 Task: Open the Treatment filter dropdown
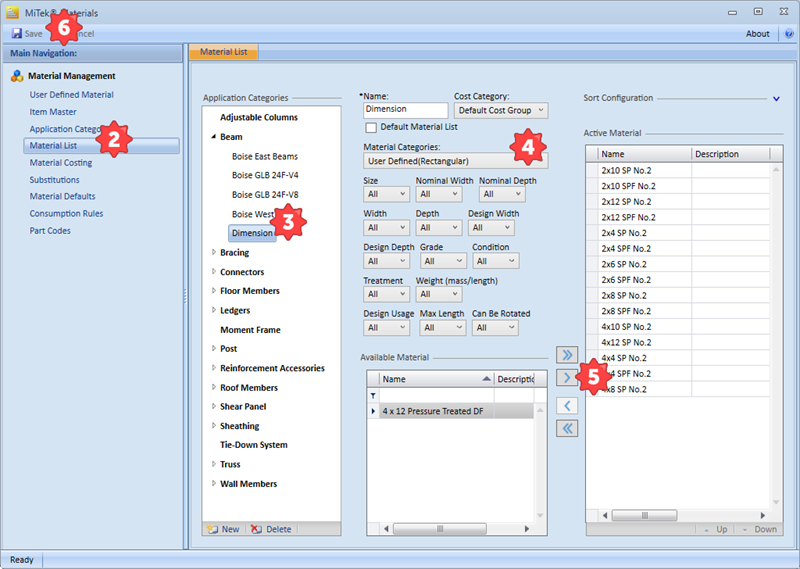point(386,294)
